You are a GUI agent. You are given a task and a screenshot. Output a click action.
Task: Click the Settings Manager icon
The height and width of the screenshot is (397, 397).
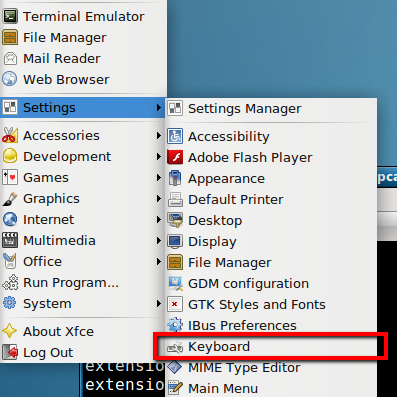[175, 108]
